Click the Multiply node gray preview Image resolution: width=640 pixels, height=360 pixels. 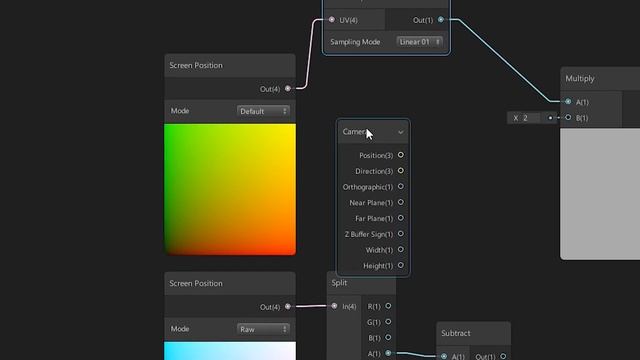click(x=600, y=194)
